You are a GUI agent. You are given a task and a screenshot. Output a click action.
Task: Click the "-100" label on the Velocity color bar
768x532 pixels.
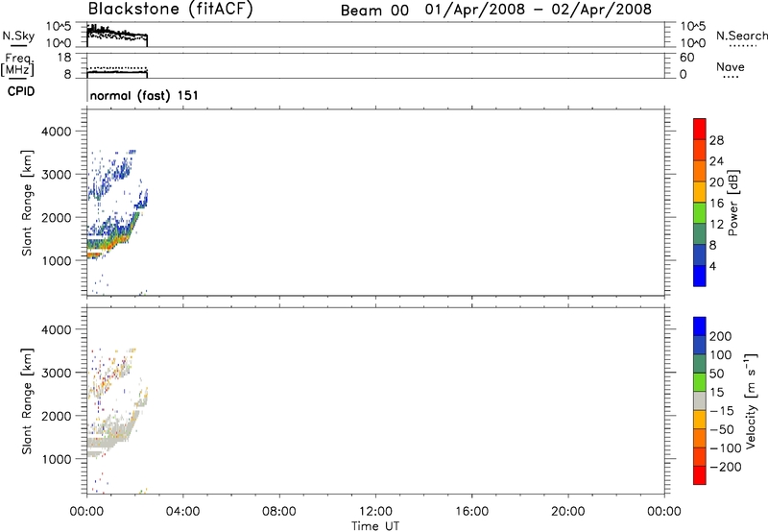(x=726, y=448)
